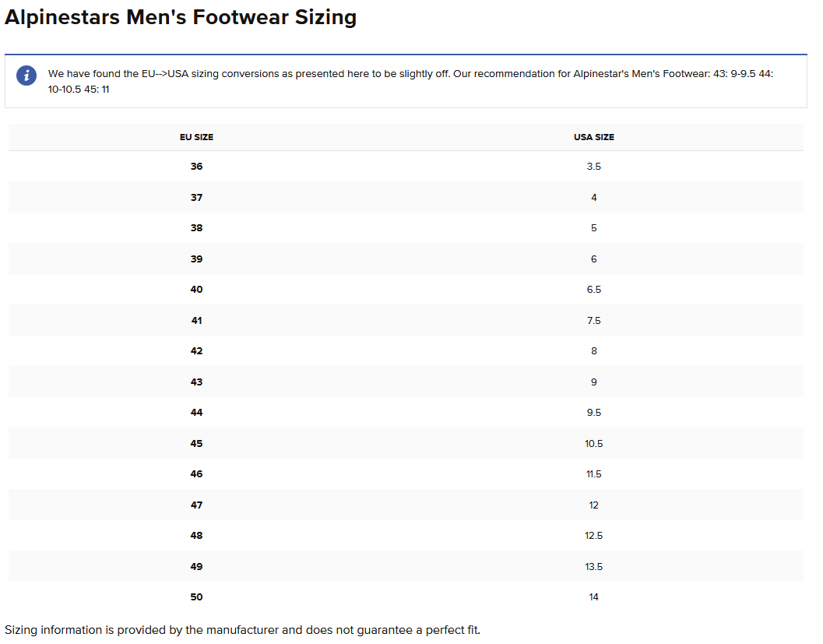The width and height of the screenshot is (823, 644).
Task: Click EU size 44 cell
Action: (196, 413)
